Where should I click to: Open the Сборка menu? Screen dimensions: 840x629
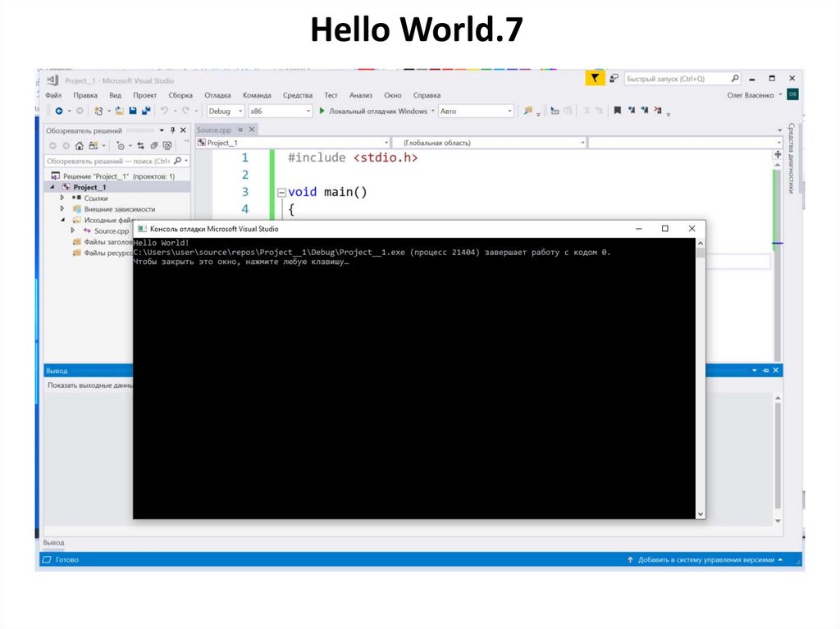click(180, 95)
